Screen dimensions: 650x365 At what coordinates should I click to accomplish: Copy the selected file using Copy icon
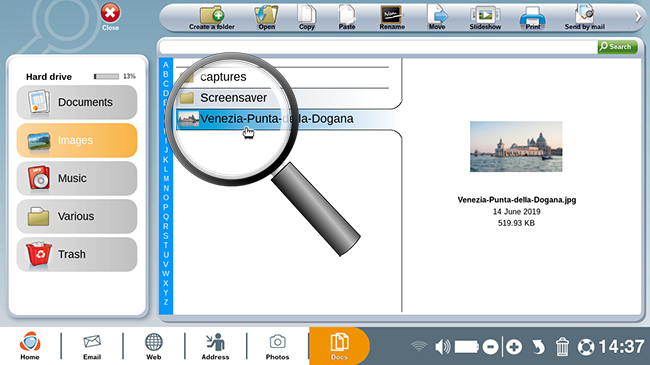307,18
